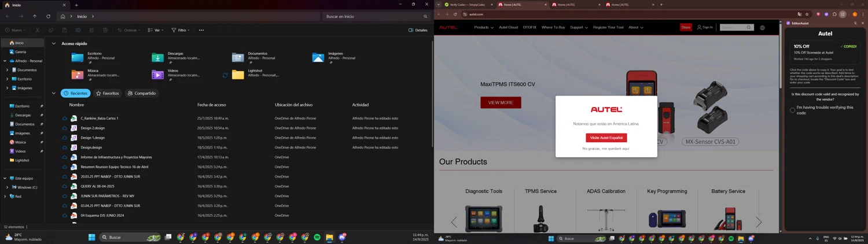Image resolution: width=868 pixels, height=244 pixels.
Task: Open the Descargas quick access folder
Action: pos(175,57)
